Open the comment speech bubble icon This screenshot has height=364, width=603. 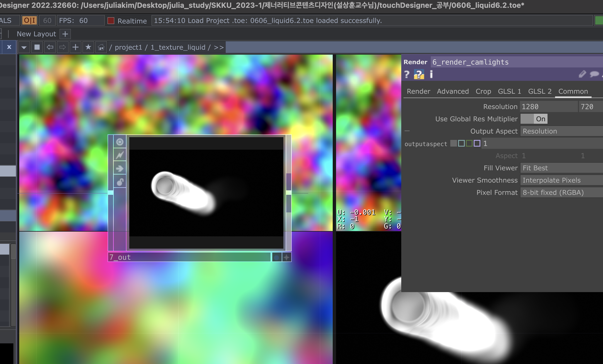click(x=594, y=74)
